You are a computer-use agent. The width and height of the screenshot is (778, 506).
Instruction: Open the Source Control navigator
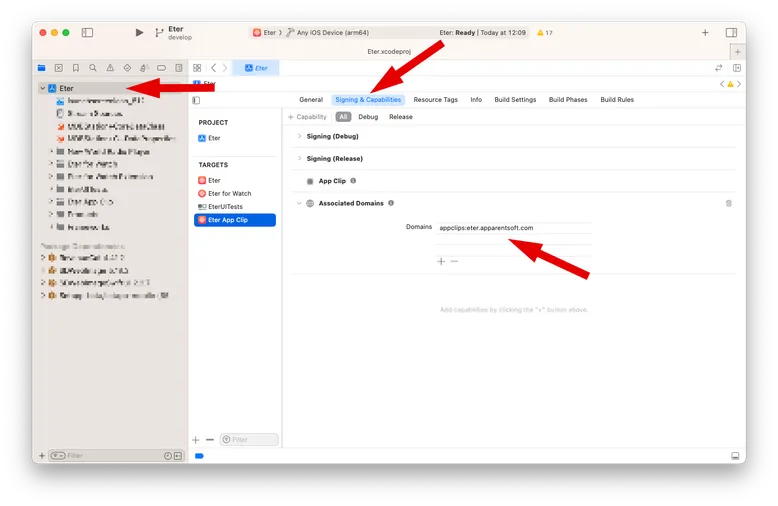(59, 68)
